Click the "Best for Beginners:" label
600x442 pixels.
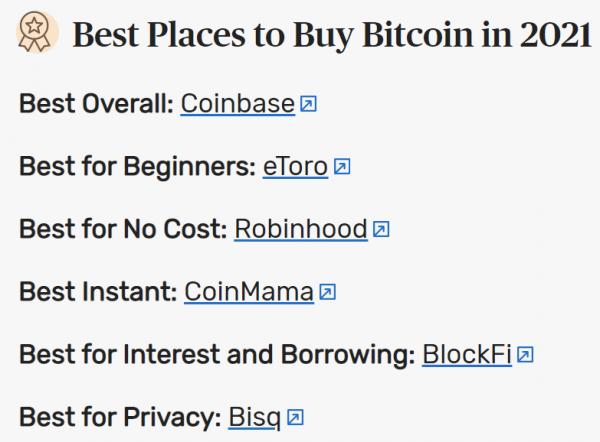click(137, 167)
